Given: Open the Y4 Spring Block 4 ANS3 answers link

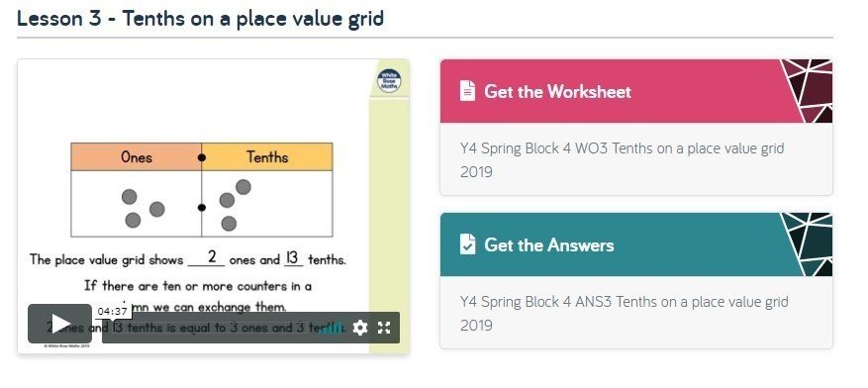Looking at the screenshot, I should coord(624,314).
